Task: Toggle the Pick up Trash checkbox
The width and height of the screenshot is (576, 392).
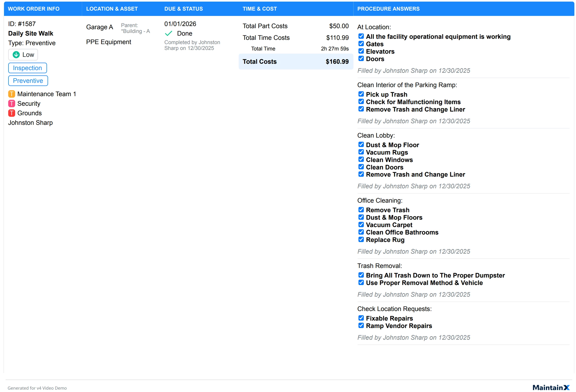Action: click(x=361, y=94)
